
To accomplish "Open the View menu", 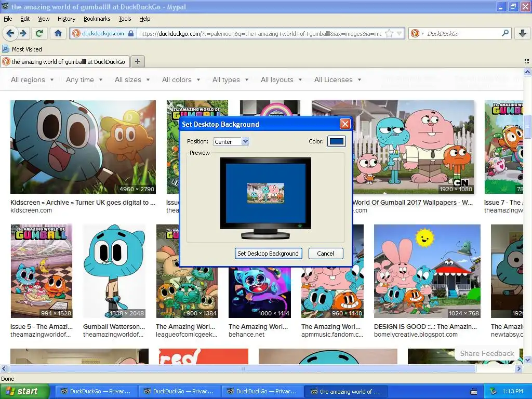I will (44, 19).
